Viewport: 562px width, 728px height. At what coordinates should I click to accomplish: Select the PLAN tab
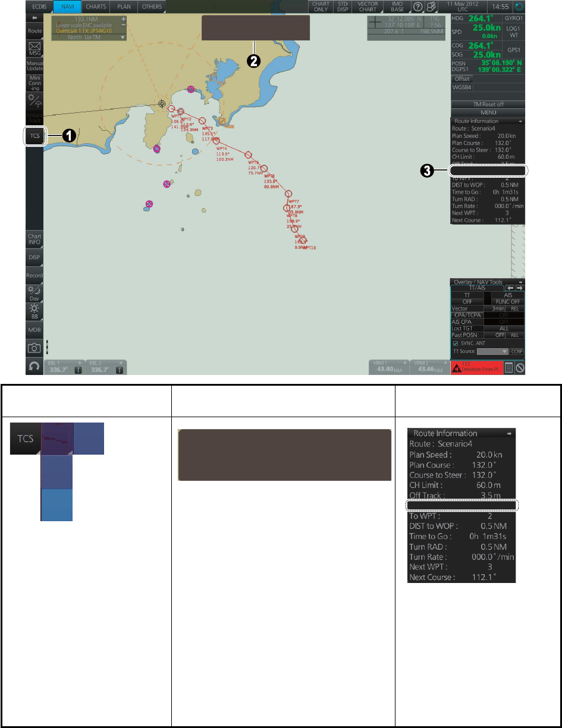click(x=124, y=7)
